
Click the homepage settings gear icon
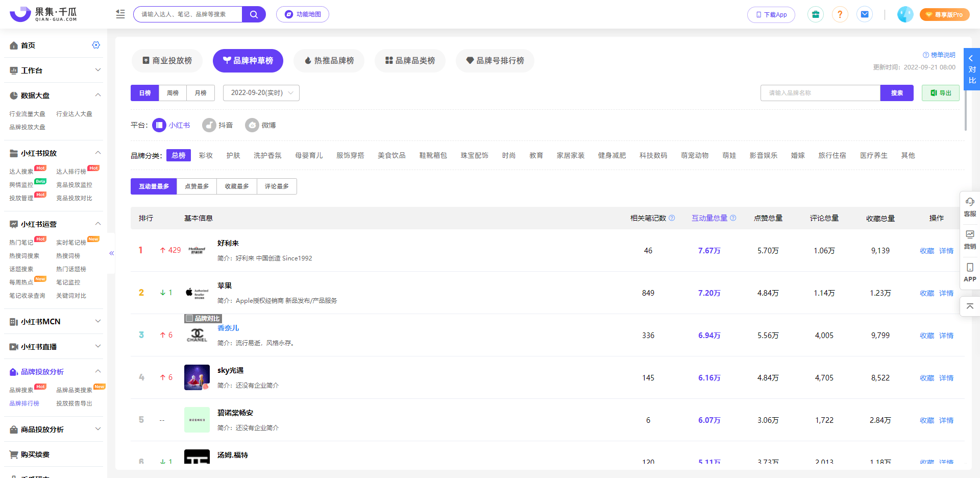click(x=96, y=45)
